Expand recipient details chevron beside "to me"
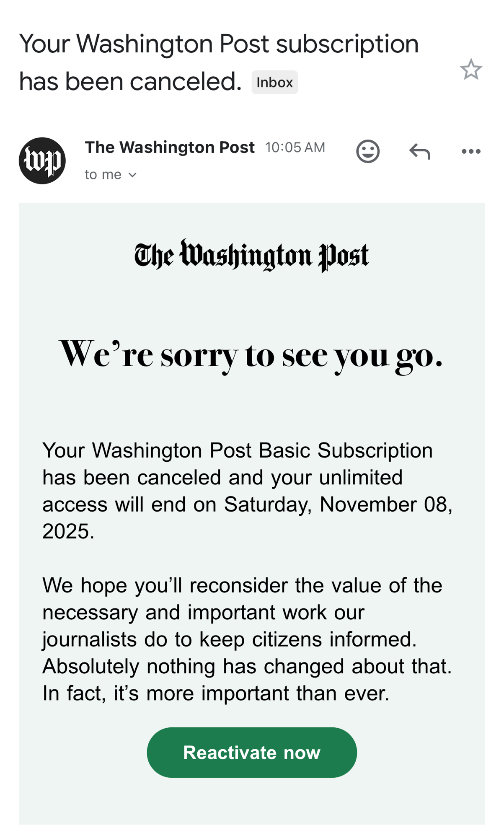Image resolution: width=504 pixels, height=838 pixels. point(132,175)
